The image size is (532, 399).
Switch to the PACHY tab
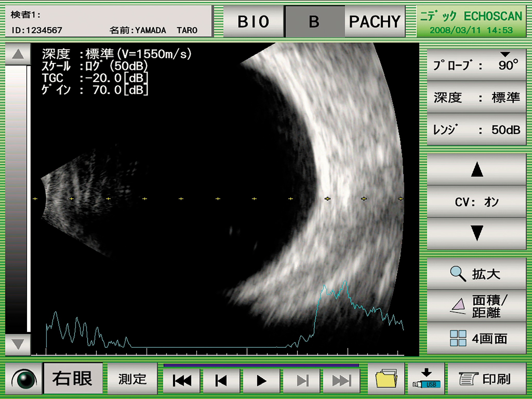pos(375,22)
